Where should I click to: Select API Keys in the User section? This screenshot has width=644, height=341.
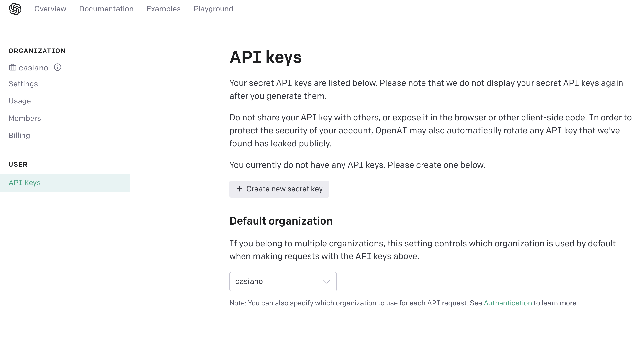(x=65, y=183)
